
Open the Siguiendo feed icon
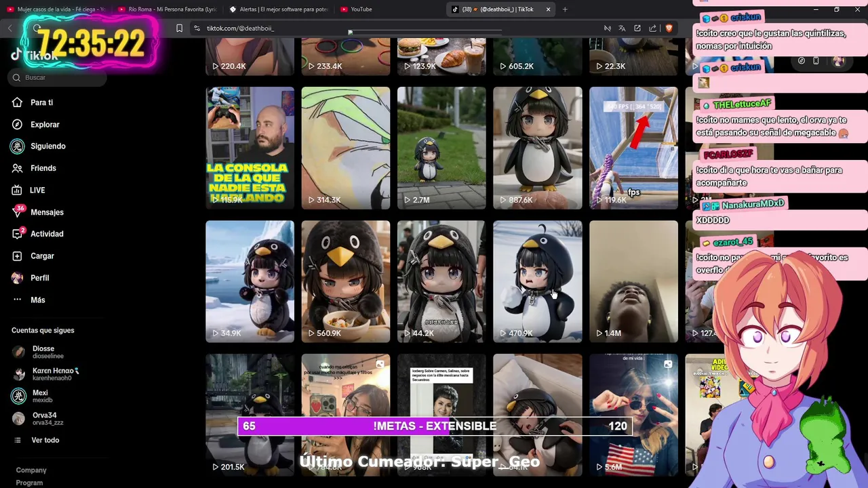coord(18,146)
